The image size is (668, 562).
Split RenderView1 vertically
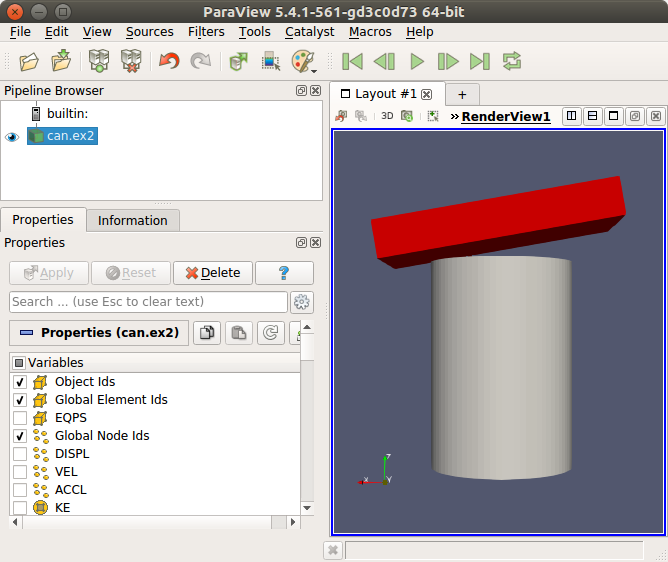point(592,116)
